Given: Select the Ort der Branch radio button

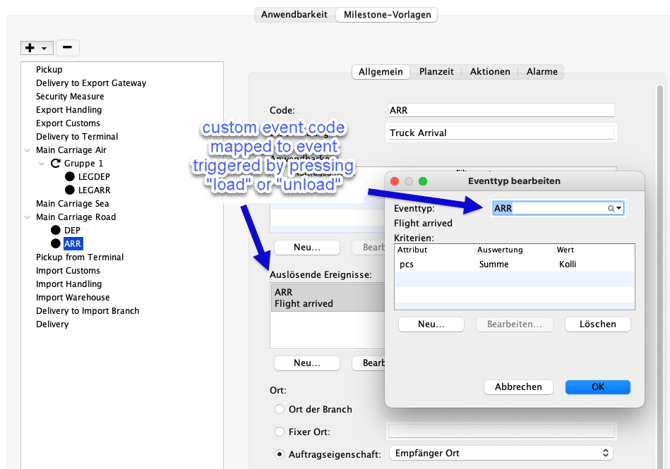Looking at the screenshot, I should point(279,409).
